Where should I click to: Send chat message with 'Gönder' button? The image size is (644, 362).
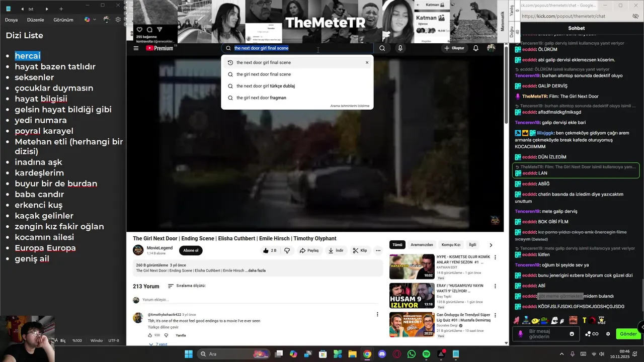pos(628,334)
